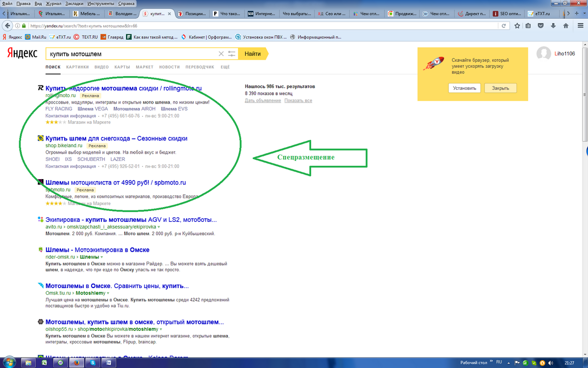Open the Файл menu
Image resolution: width=588 pixels, height=368 pixels.
pos(7,3)
